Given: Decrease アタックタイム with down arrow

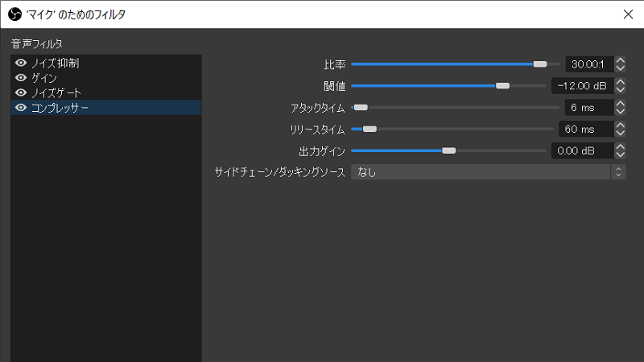Looking at the screenshot, I should (620, 112).
